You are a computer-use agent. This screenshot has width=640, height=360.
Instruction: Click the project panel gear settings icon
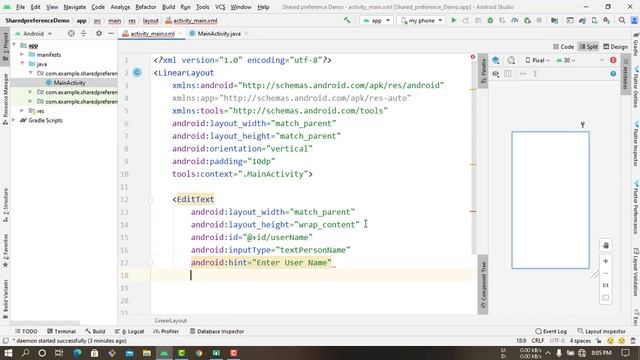pos(99,33)
